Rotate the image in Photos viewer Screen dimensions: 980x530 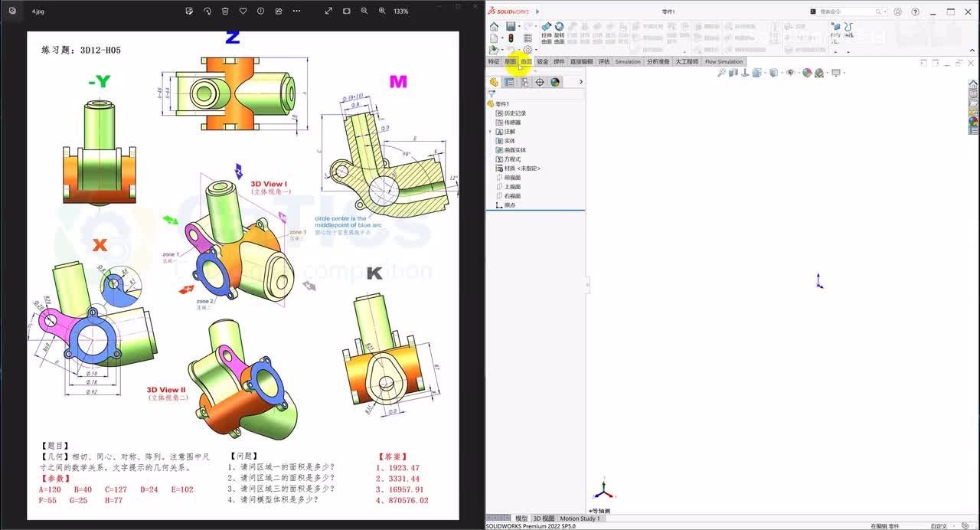[207, 11]
